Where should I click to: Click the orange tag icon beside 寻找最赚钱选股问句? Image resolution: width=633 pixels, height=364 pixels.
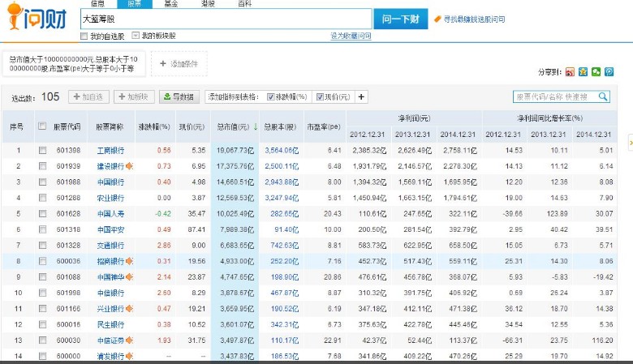click(437, 19)
